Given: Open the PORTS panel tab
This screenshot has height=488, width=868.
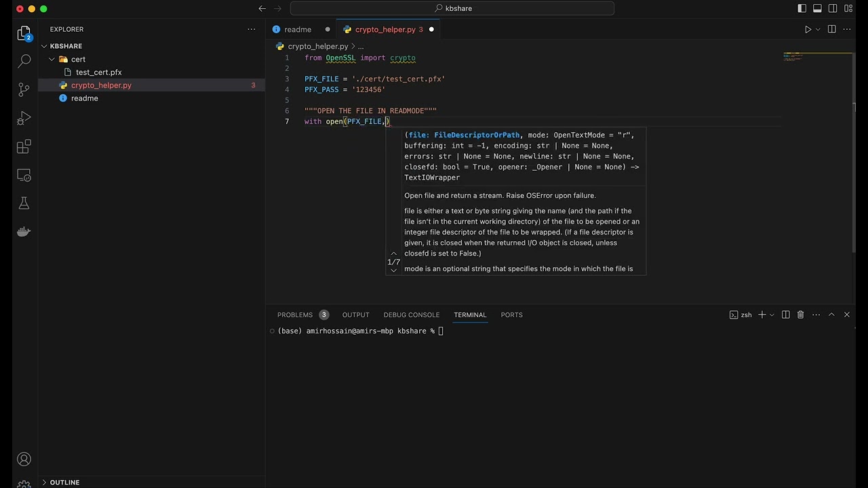Looking at the screenshot, I should tap(511, 314).
